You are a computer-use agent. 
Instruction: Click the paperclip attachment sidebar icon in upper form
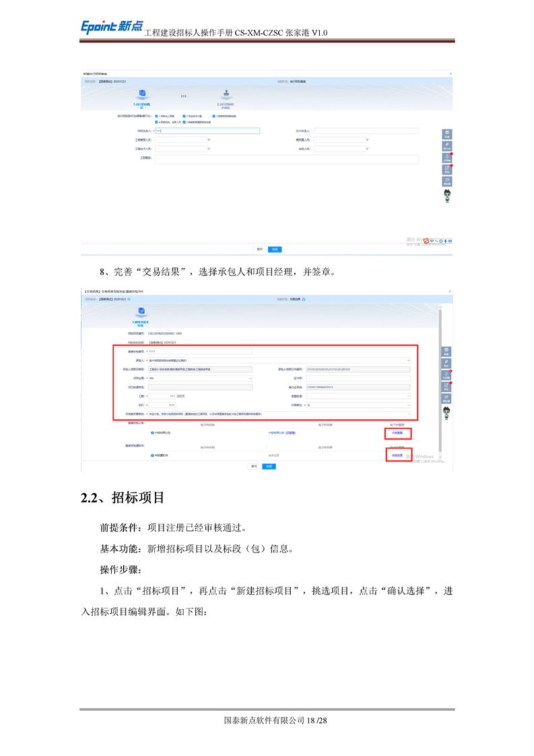(446, 146)
